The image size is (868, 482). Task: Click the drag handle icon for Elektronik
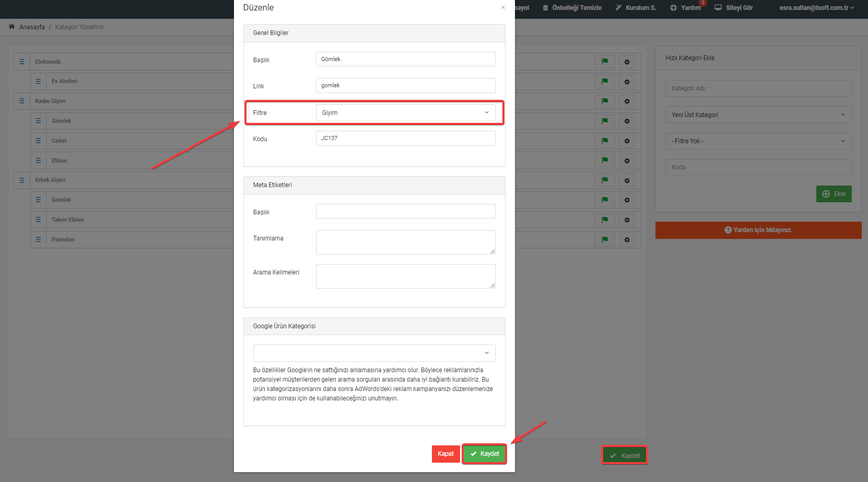pyautogui.click(x=22, y=62)
